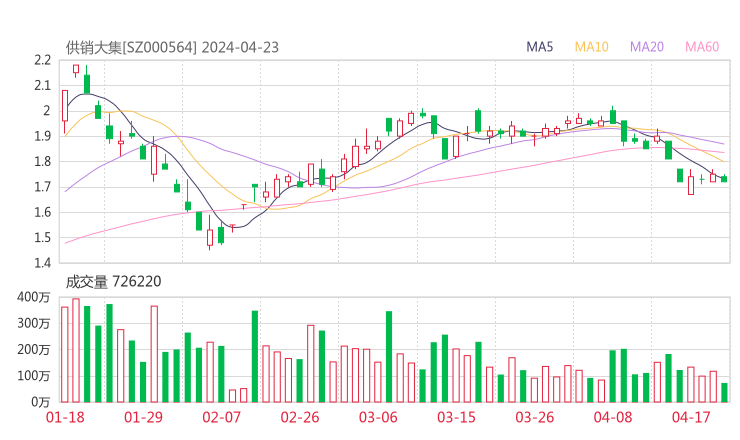Image resolution: width=740 pixels, height=440 pixels.
Task: Click the 02-07 date axis label
Action: [x=221, y=417]
